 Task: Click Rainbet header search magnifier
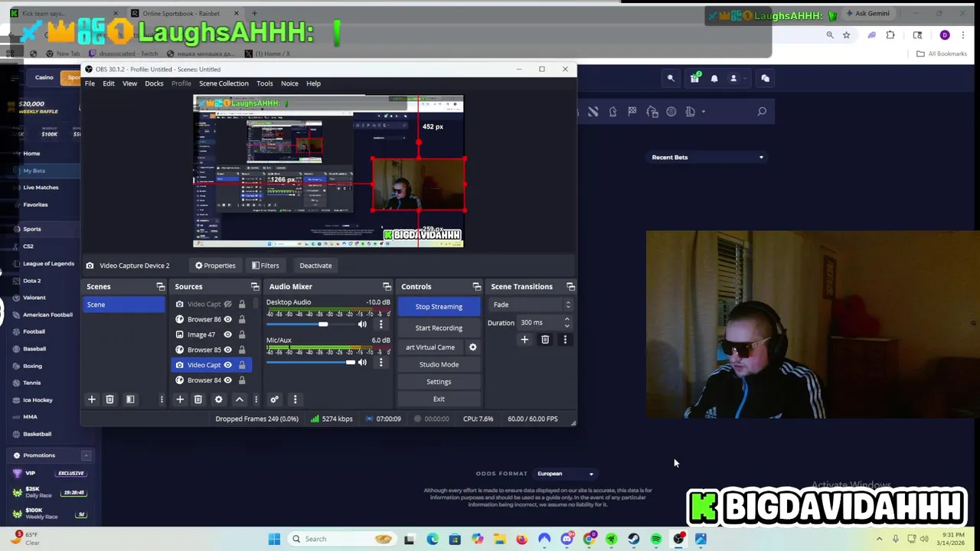point(671,78)
